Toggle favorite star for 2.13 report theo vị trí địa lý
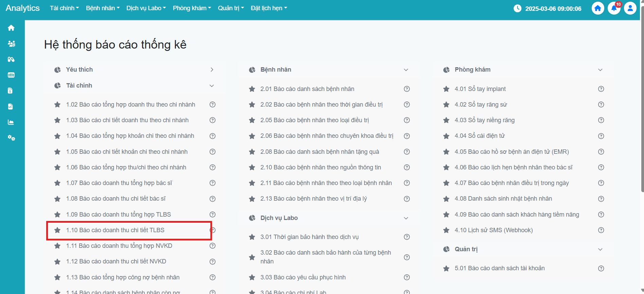This screenshot has width=644, height=294. pyautogui.click(x=252, y=199)
